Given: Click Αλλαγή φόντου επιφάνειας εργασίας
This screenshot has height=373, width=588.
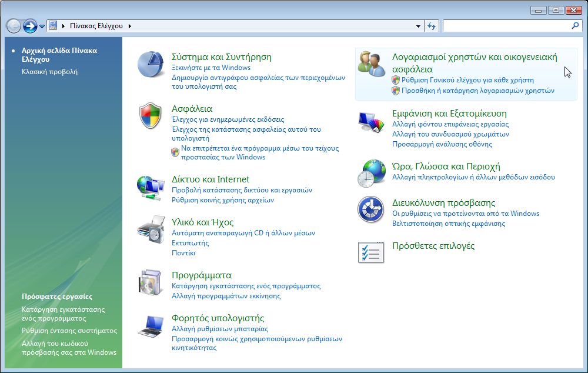Looking at the screenshot, I should pos(450,124).
